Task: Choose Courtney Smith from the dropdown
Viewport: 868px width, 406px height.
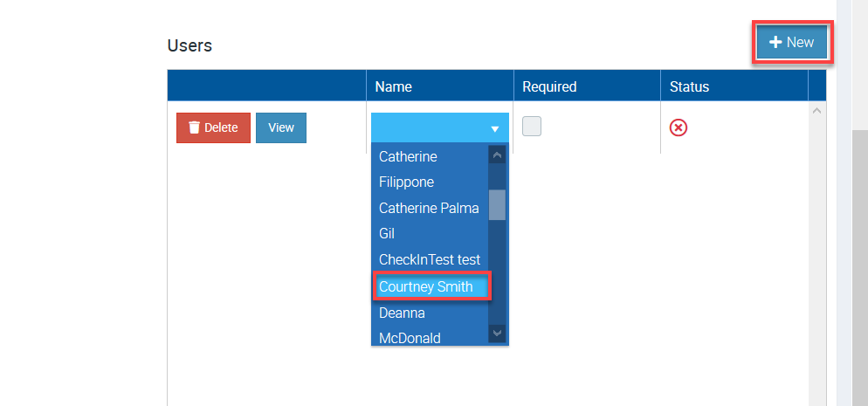Action: (x=426, y=286)
